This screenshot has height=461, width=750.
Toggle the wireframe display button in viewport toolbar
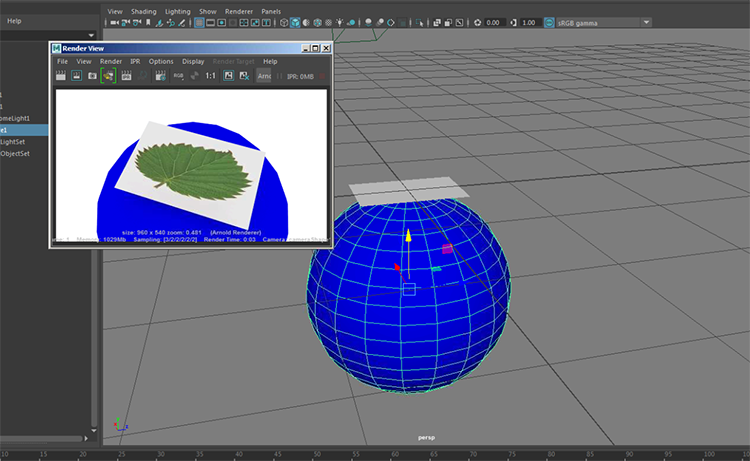click(286, 22)
